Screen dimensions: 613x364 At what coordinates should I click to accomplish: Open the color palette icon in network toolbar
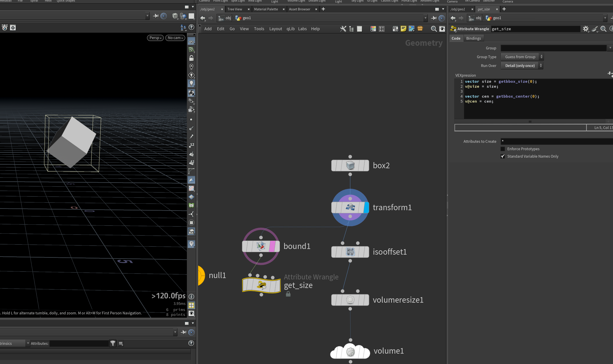tap(373, 29)
